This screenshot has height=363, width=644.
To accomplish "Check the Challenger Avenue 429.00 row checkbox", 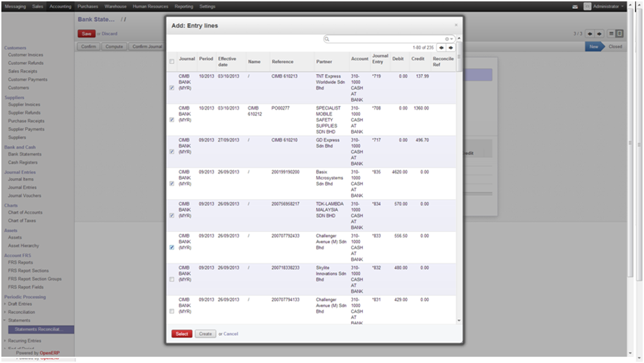I will point(172,311).
